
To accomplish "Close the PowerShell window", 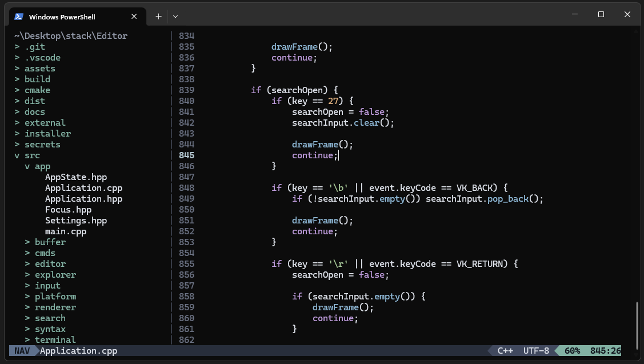I will [627, 14].
